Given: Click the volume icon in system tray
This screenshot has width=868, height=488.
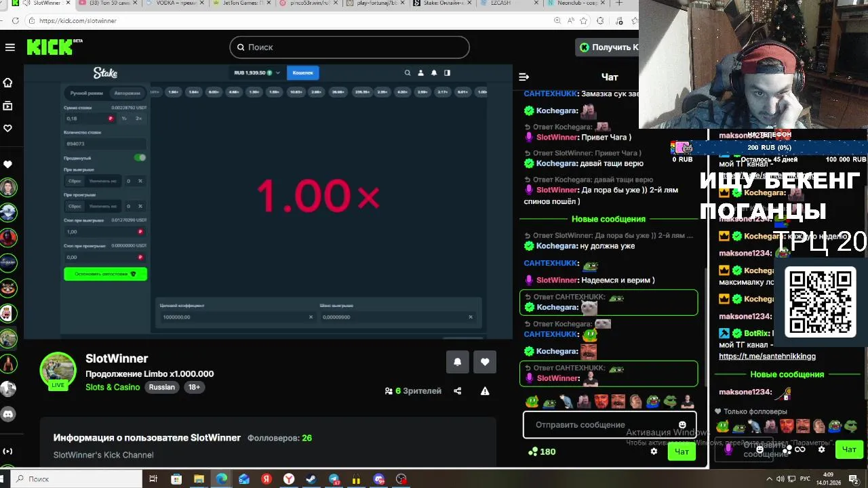Looking at the screenshot, I should click(x=781, y=479).
